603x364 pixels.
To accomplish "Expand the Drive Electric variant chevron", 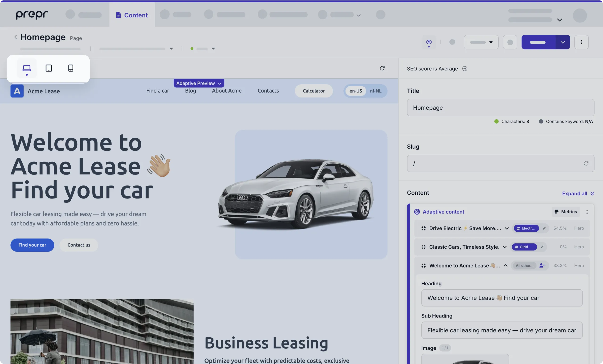I will click(x=507, y=228).
